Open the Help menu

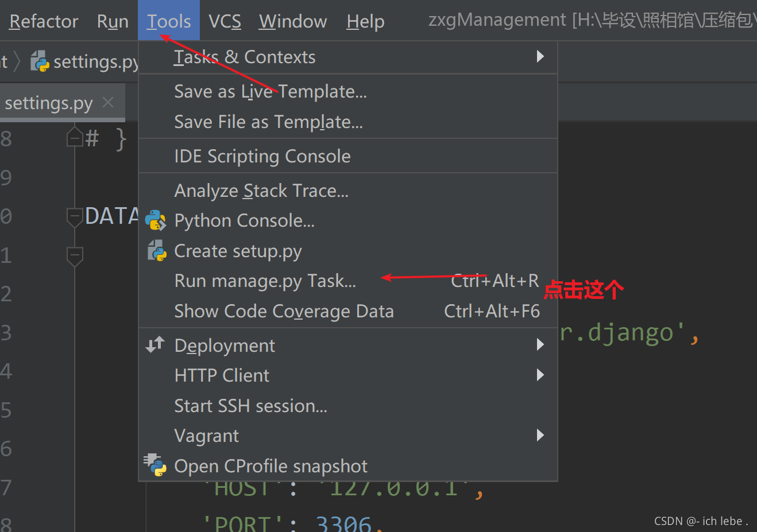365,22
